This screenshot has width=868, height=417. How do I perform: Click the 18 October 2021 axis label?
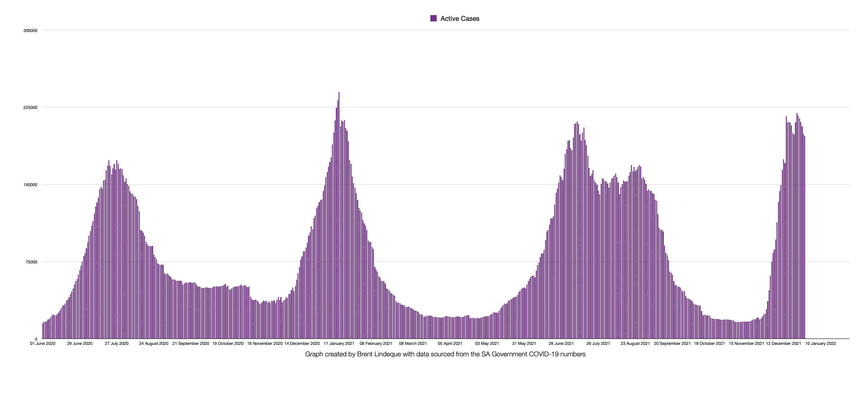709,344
